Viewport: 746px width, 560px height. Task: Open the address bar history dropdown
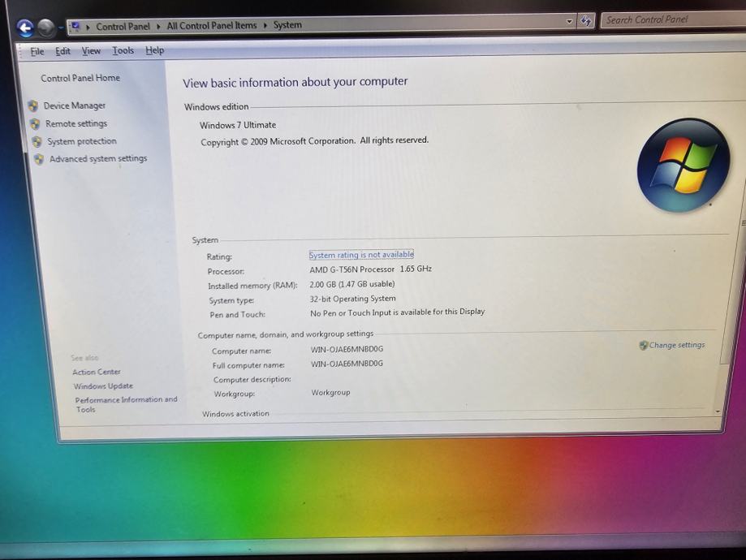click(x=570, y=21)
